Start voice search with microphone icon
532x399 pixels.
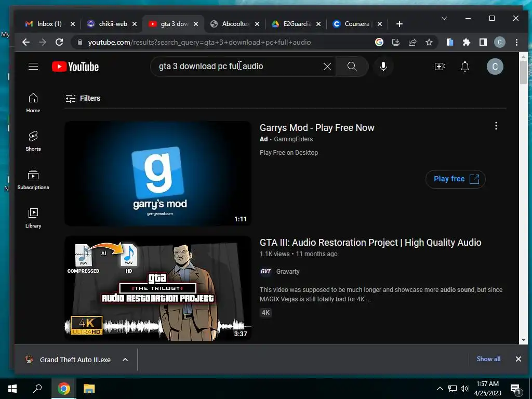coord(383,66)
